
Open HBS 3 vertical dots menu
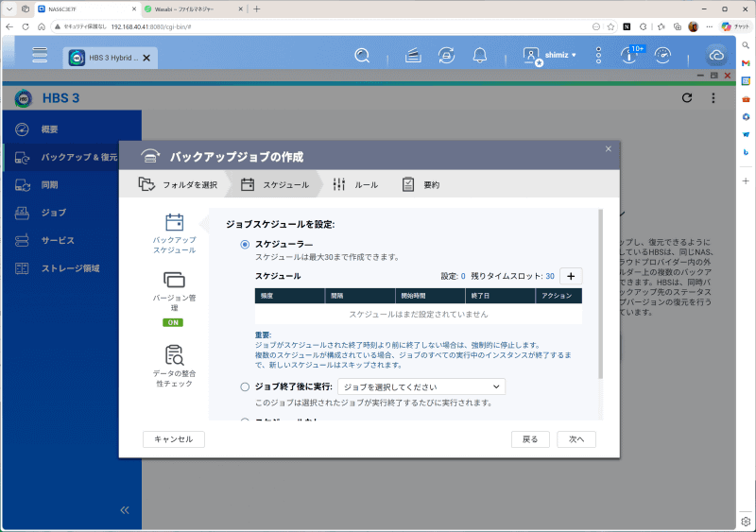pyautogui.click(x=713, y=98)
